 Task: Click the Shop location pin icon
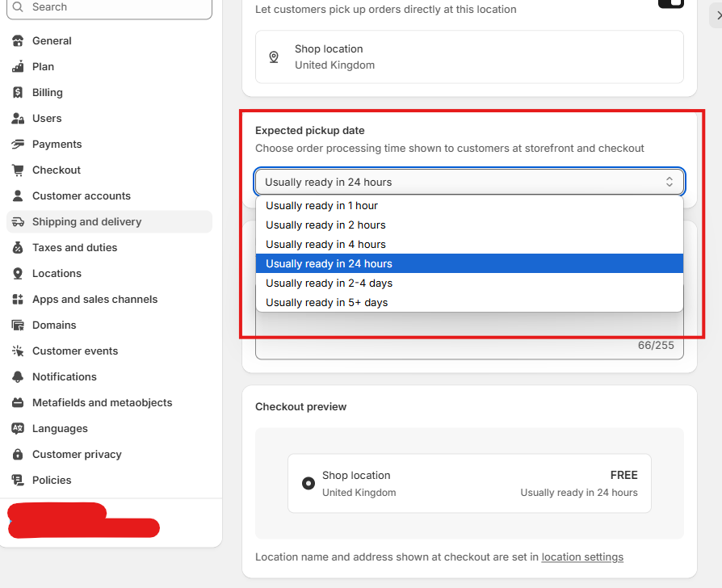click(274, 57)
